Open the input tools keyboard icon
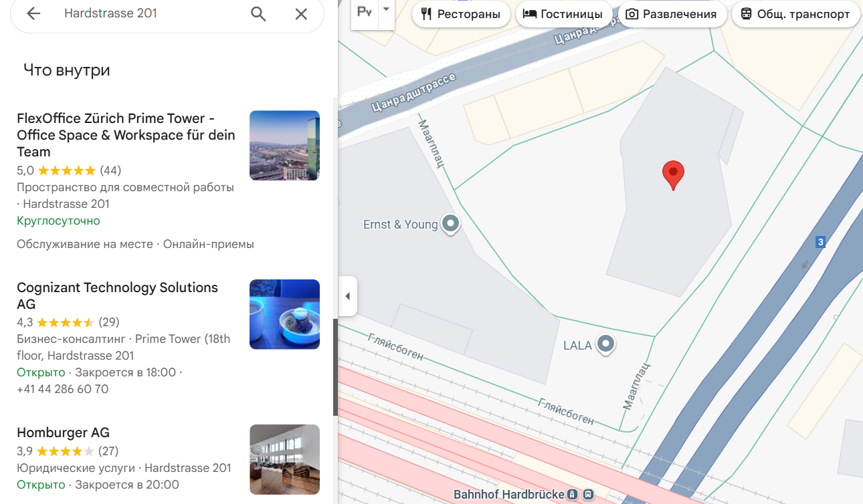Image resolution: width=863 pixels, height=504 pixels. [x=365, y=12]
